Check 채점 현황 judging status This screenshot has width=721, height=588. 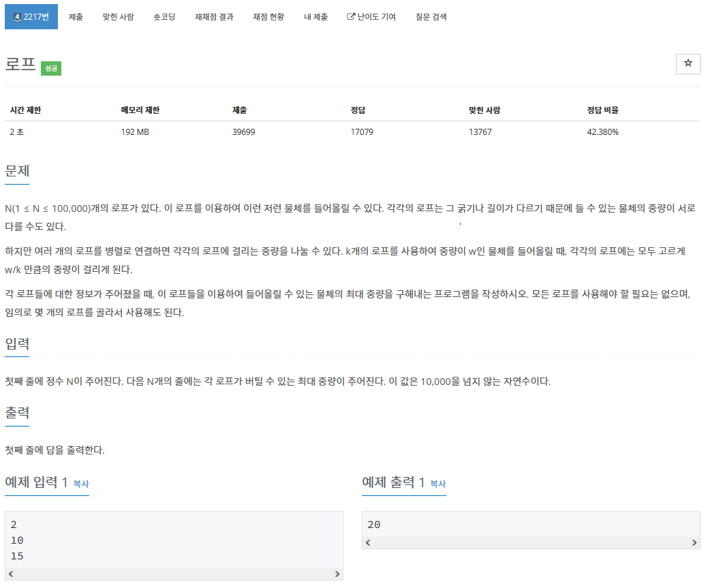point(267,16)
